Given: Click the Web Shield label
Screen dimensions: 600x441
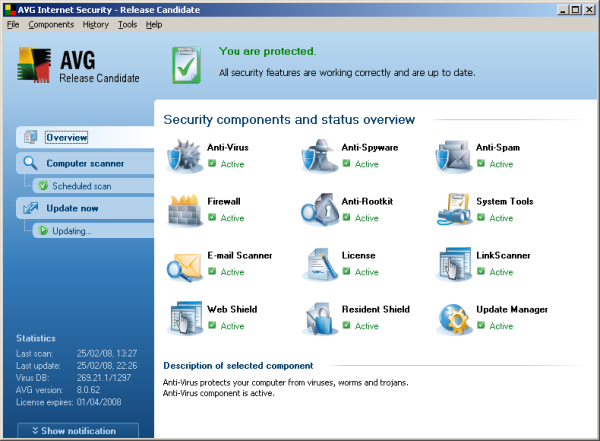Looking at the screenshot, I should [232, 309].
